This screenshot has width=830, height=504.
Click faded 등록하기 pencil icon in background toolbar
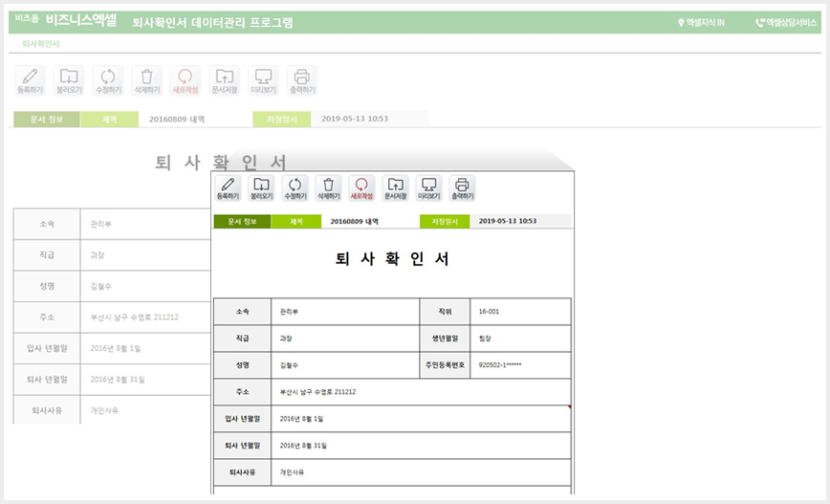[x=31, y=80]
